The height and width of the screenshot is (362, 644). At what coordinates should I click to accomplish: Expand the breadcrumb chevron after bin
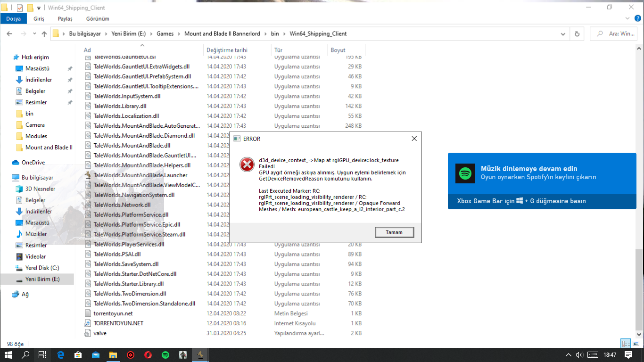pos(284,34)
